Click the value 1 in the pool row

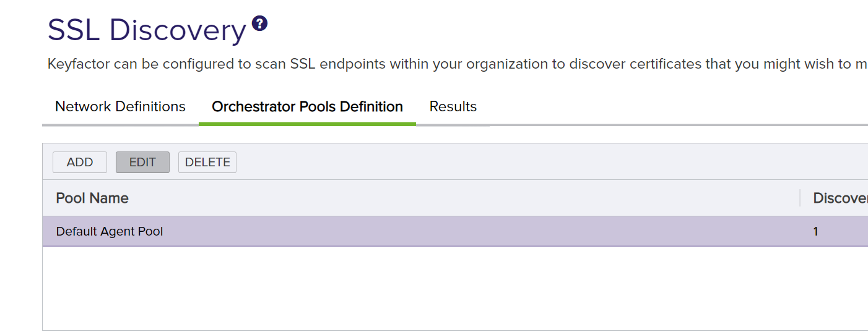(x=816, y=232)
